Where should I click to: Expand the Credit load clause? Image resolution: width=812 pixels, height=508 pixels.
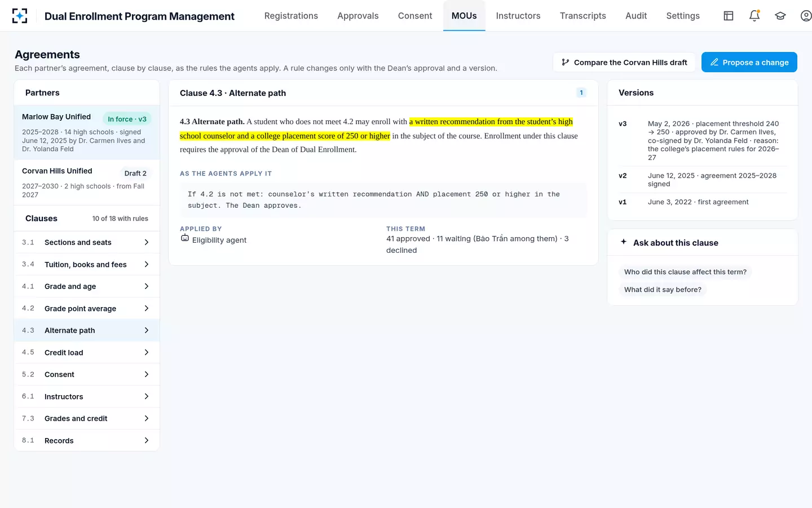tap(87, 352)
